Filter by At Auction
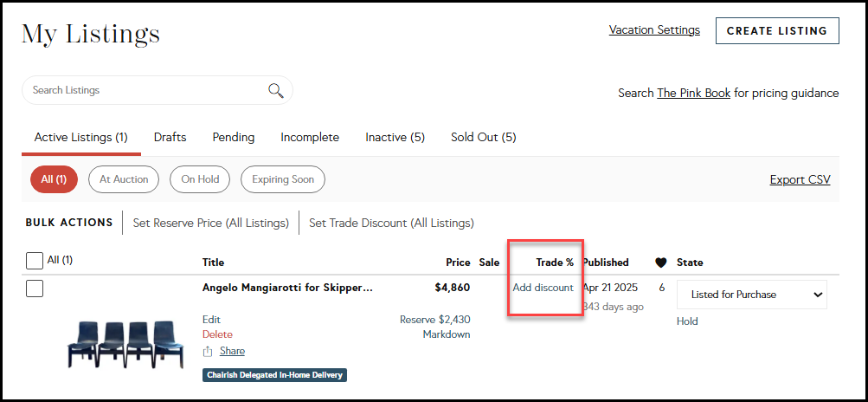Screen dimensions: 868x402 (x=124, y=179)
